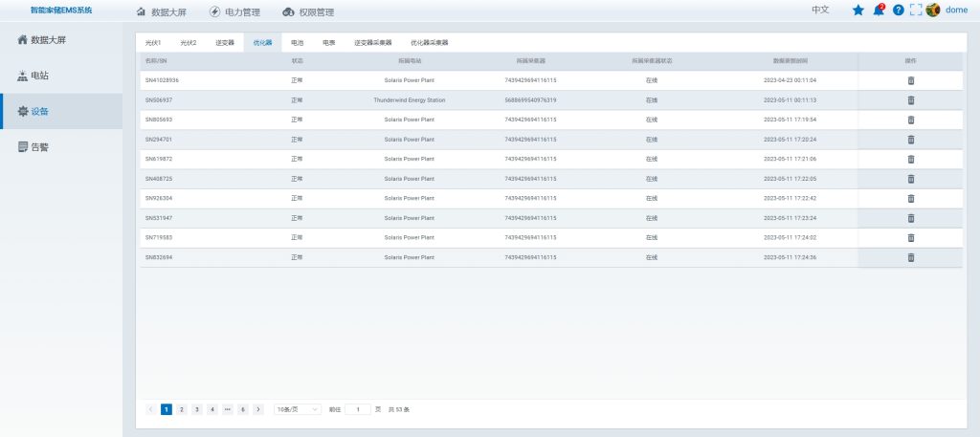Select 电力管理 in top menu

tap(234, 12)
